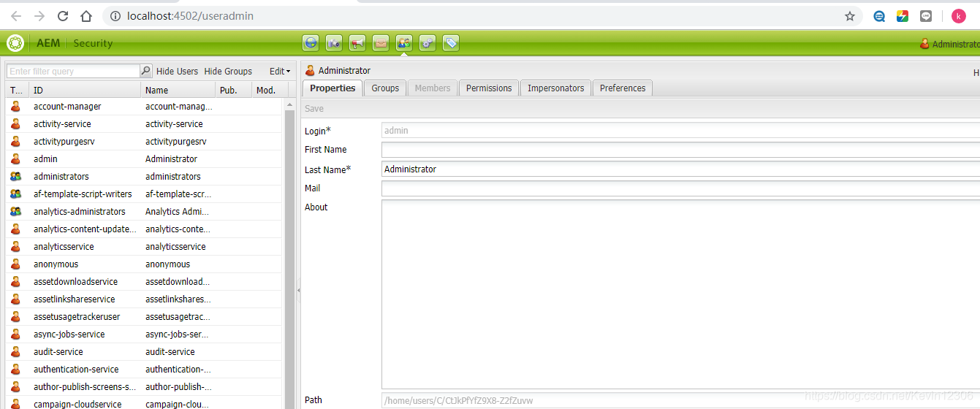Sort by the ID column header
The height and width of the screenshot is (409, 980).
pyautogui.click(x=85, y=90)
